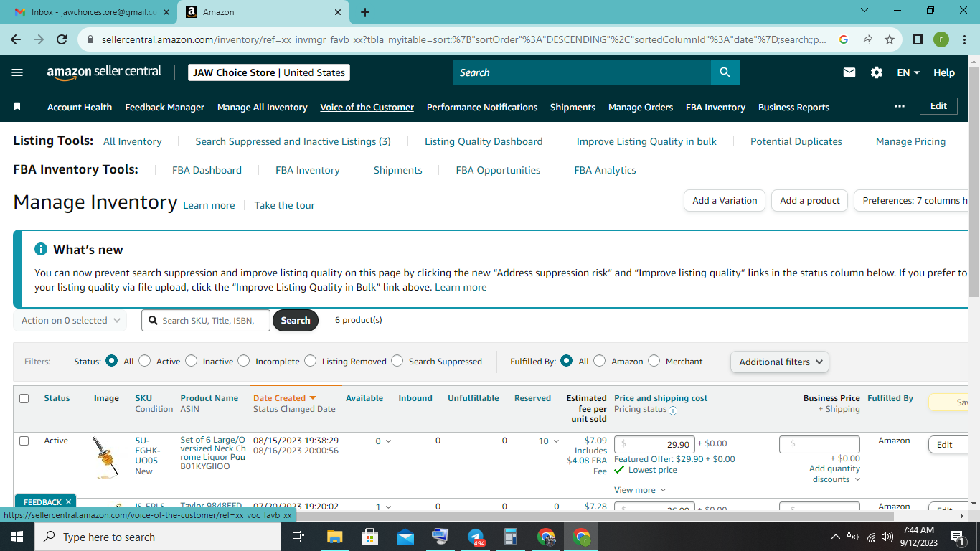980x551 pixels.
Task: Open a new browser tab
Action: (x=365, y=12)
